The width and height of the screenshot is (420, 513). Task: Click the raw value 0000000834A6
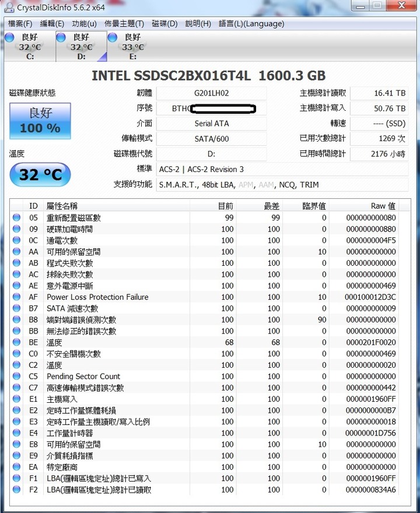coord(371,490)
